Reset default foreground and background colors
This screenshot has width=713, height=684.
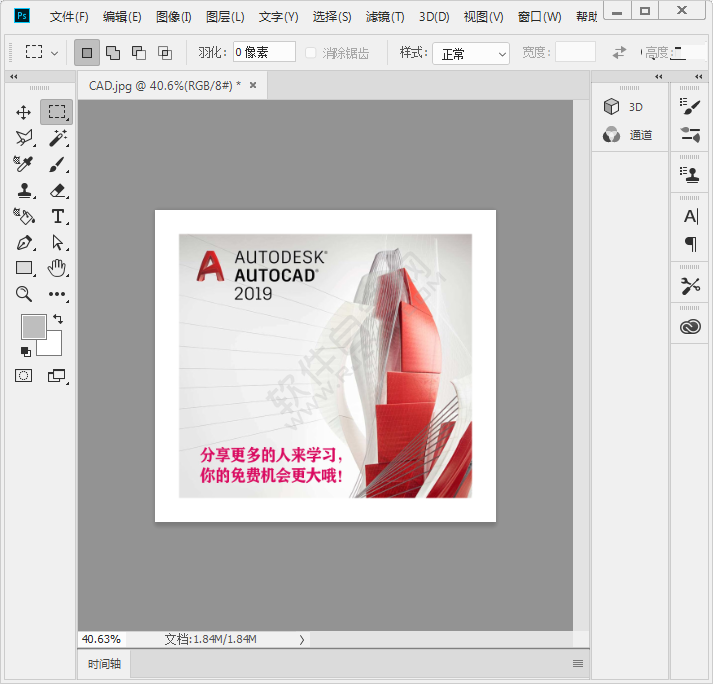[25, 352]
